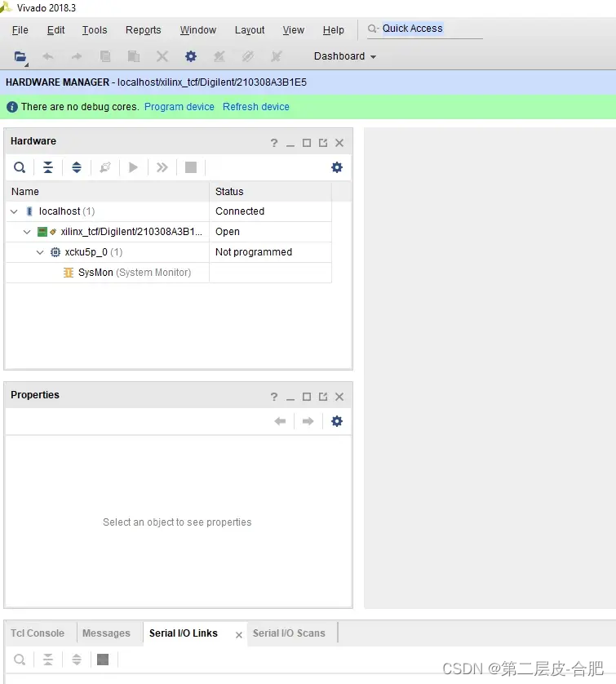This screenshot has height=684, width=616.
Task: Click the redo arrow in main toolbar
Action: [77, 56]
